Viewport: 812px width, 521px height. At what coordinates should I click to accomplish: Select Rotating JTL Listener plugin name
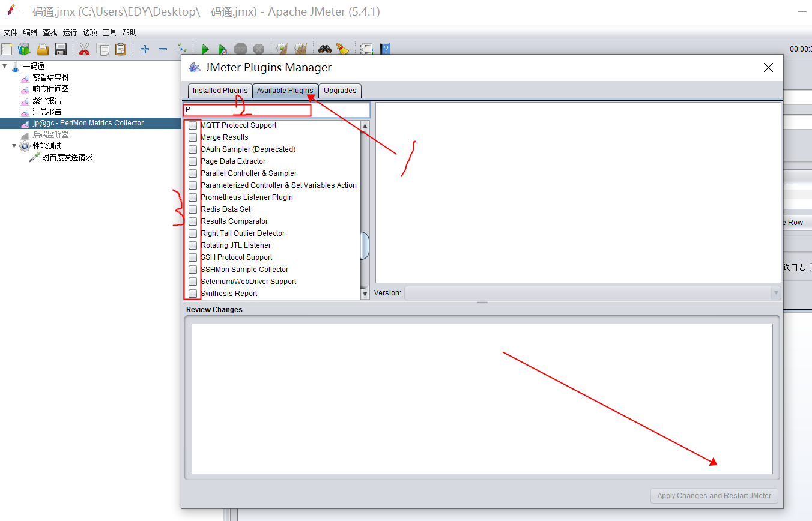pyautogui.click(x=235, y=245)
